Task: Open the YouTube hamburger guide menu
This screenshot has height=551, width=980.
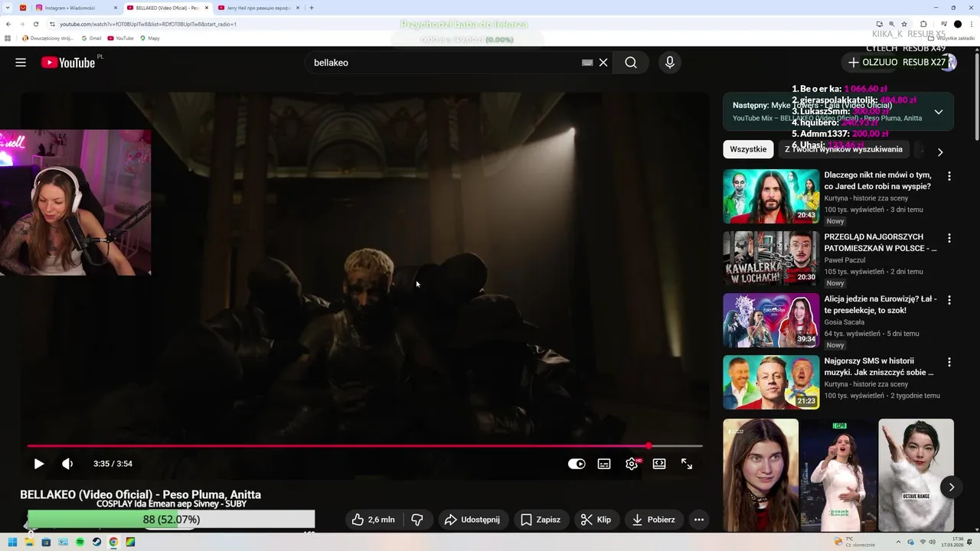Action: coord(21,63)
